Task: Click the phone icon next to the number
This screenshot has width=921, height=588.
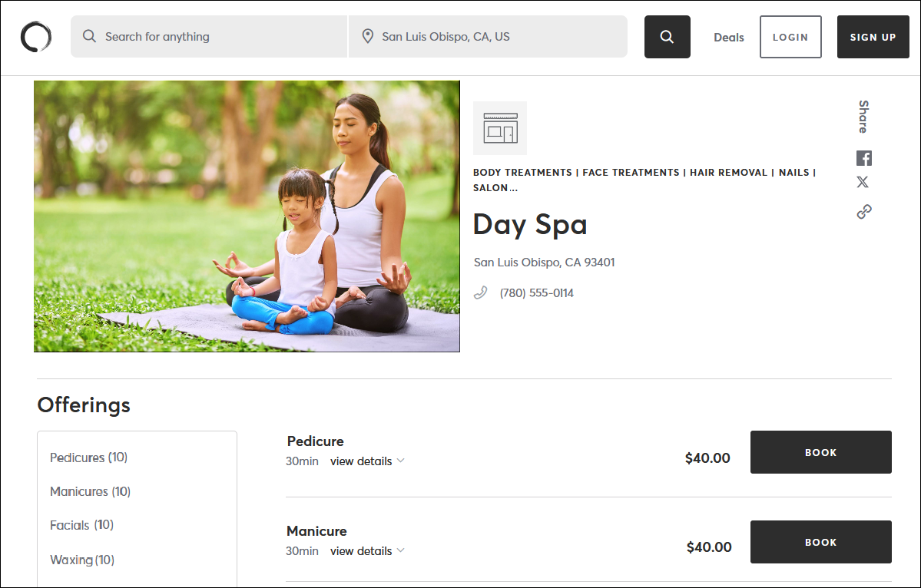Action: (480, 292)
